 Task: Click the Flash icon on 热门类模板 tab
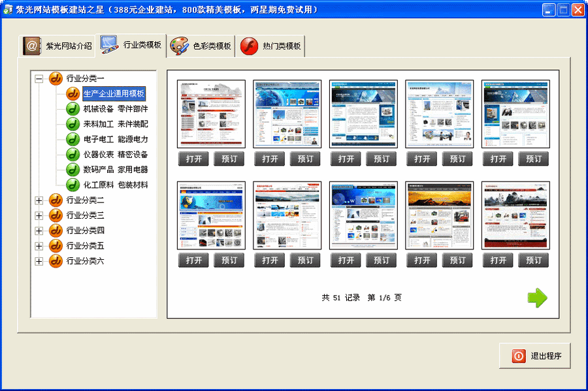point(248,45)
